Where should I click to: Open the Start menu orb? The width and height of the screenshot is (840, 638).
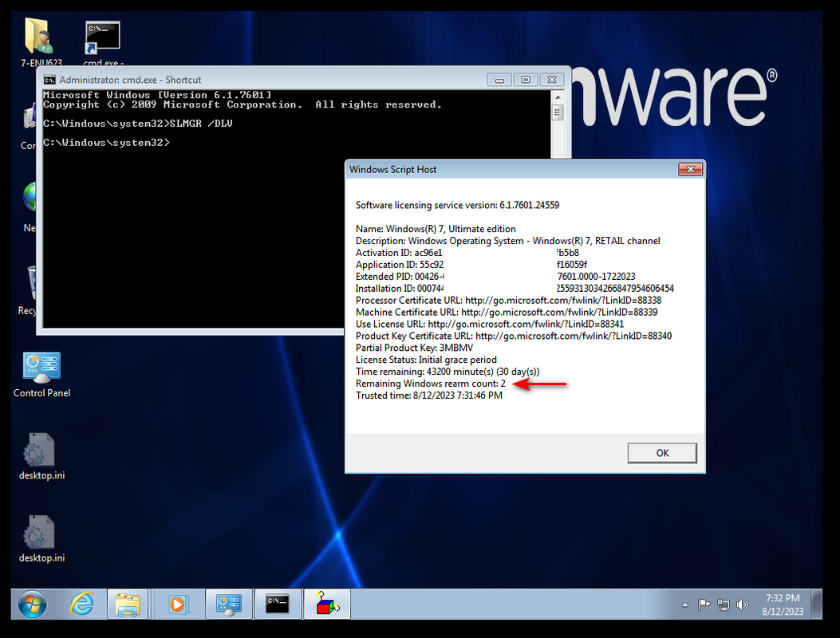point(32,605)
